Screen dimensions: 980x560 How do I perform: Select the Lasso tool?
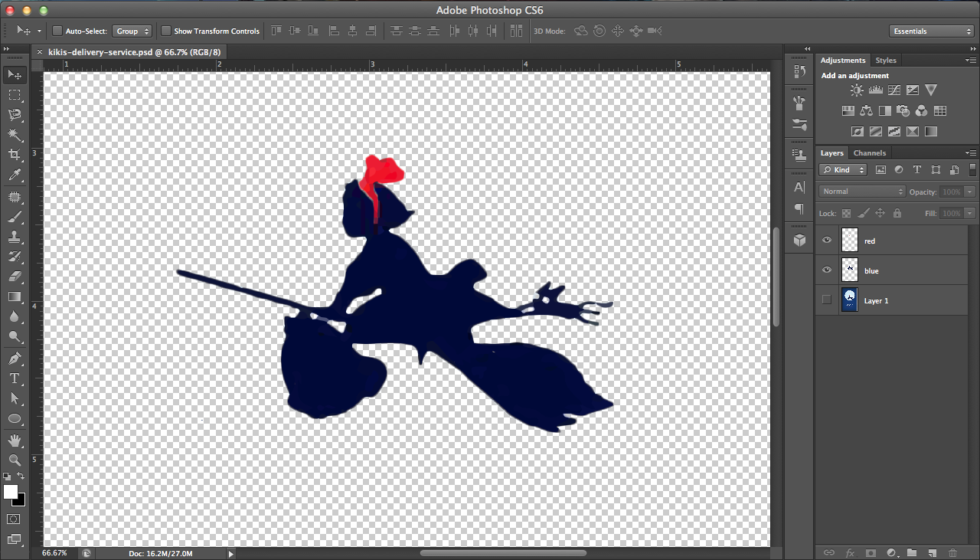pyautogui.click(x=15, y=115)
